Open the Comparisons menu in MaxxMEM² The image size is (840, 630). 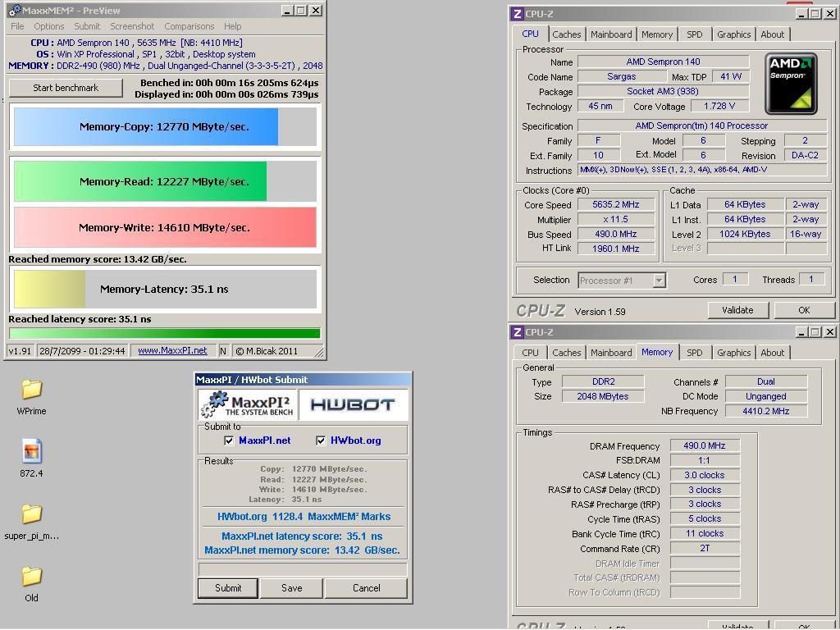click(x=189, y=26)
